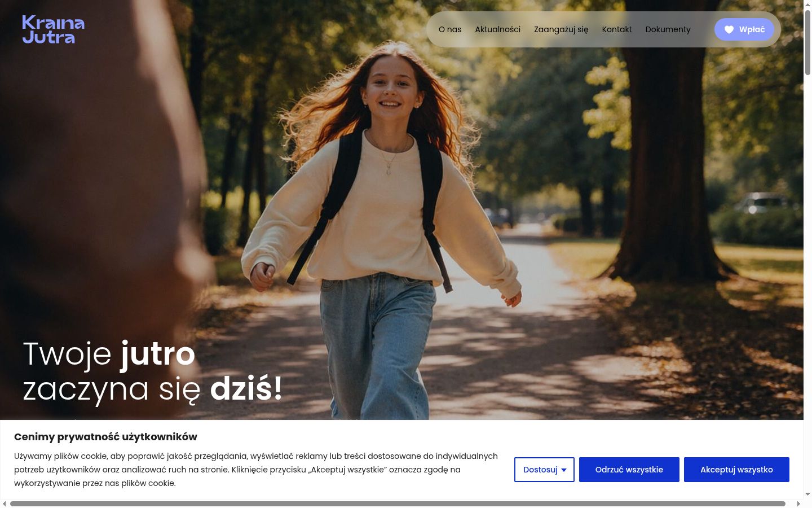Click the vertical scrollbar thumb
812x508 pixels.
[807, 42]
